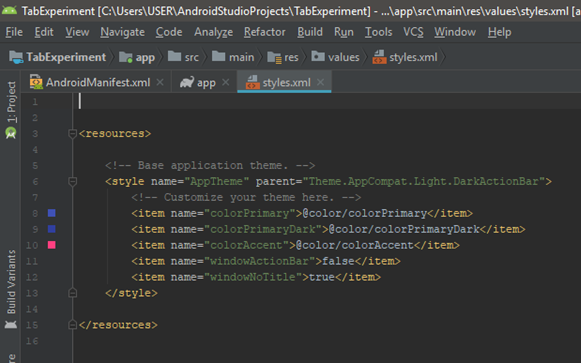Open the Help menu

tap(499, 32)
